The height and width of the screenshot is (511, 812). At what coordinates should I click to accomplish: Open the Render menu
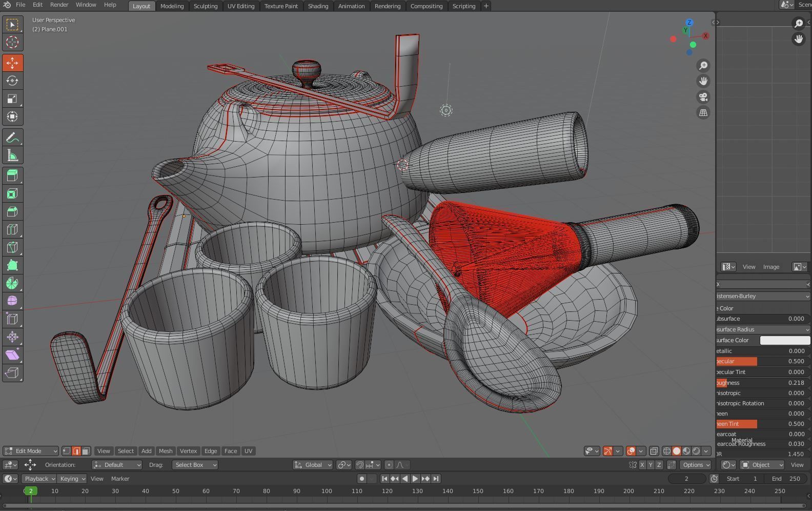point(59,5)
